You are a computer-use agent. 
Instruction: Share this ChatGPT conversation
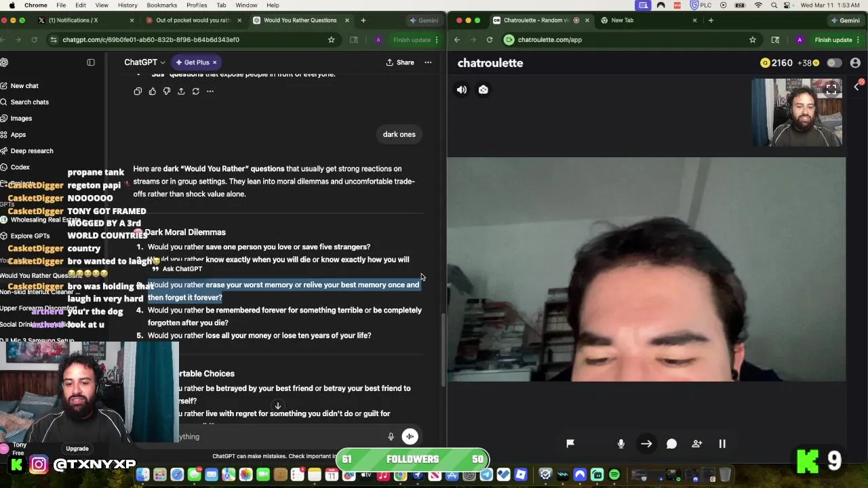point(400,62)
